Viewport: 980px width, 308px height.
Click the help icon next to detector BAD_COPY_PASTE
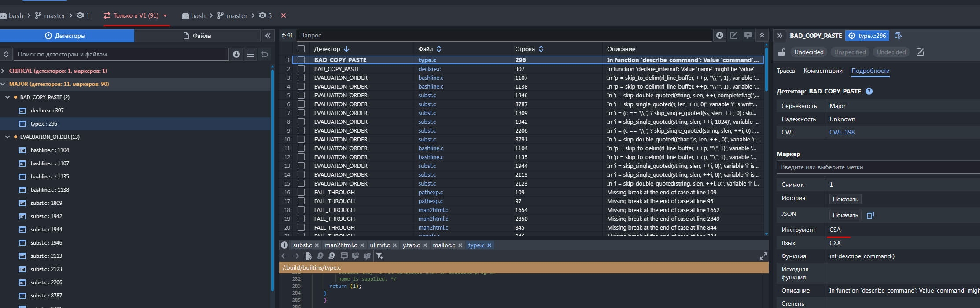pyautogui.click(x=869, y=91)
